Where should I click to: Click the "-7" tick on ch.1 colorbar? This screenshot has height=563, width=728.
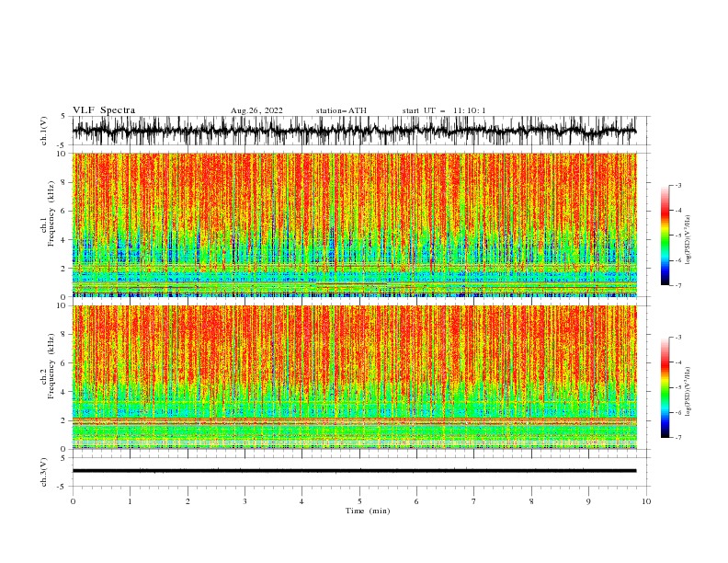[677, 285]
